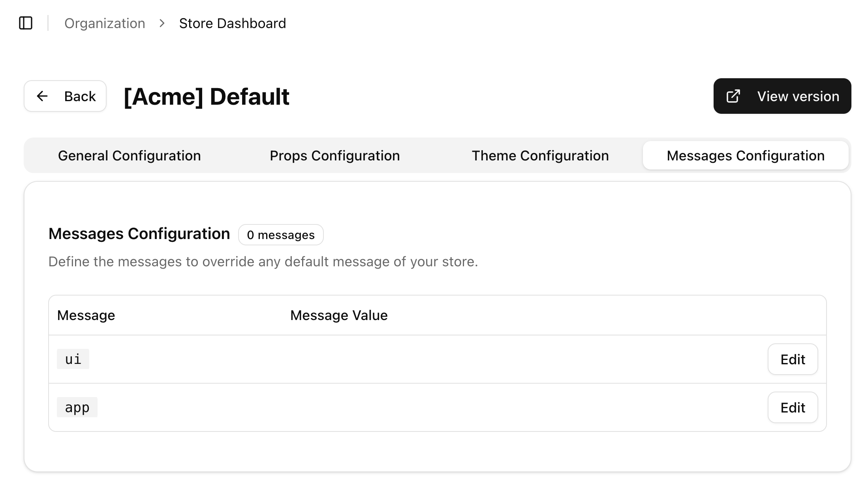
Task: Switch to the General Configuration tab
Action: coord(129,155)
